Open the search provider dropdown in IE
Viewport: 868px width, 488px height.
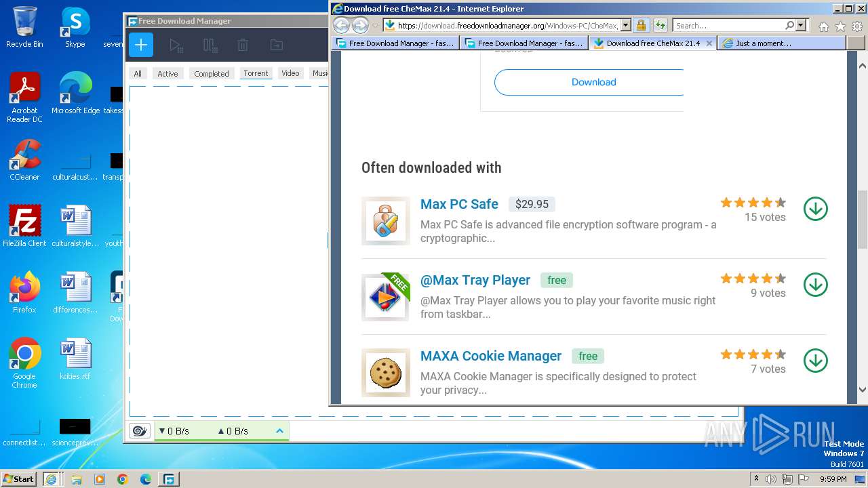[801, 26]
